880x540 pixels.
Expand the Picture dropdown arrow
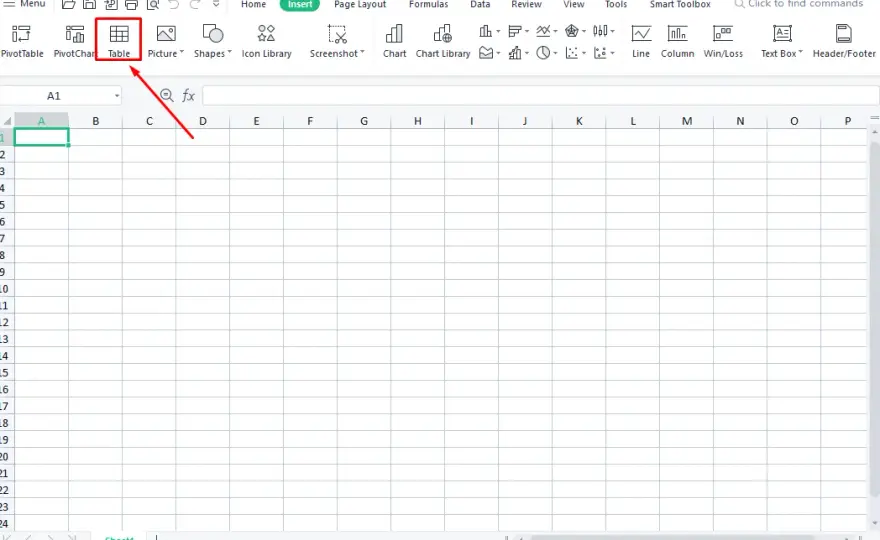182,52
